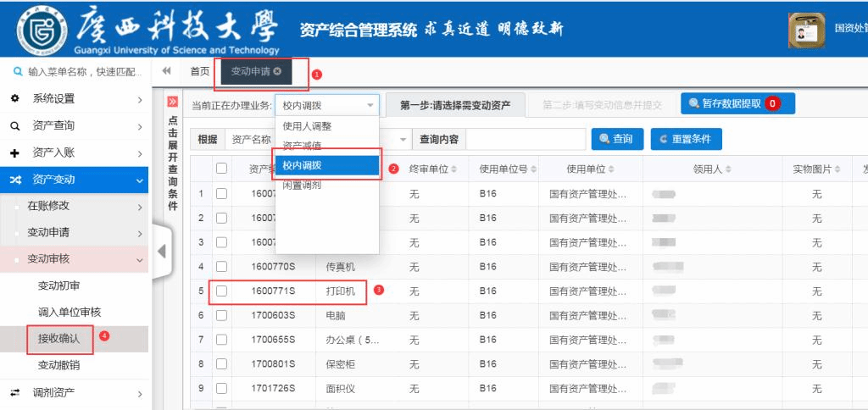Select 校内调拨 from the dropdown list
The width and height of the screenshot is (868, 410).
coord(325,165)
